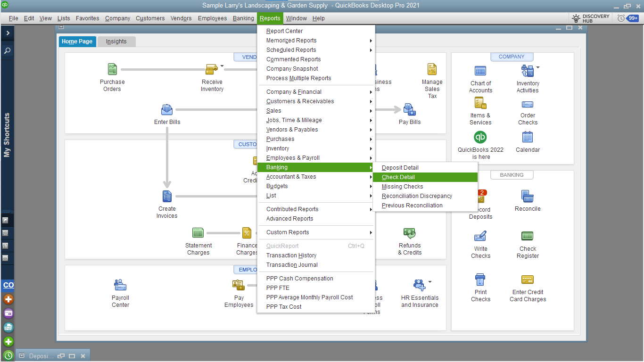Viewport: 644px width, 362px height.
Task: Open Report Center menu item
Action: pos(316,31)
